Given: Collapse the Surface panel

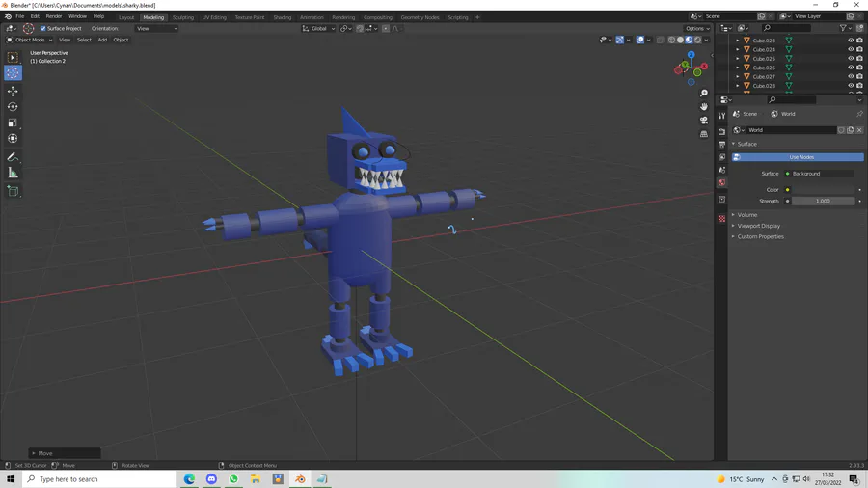Looking at the screenshot, I should click(x=745, y=144).
